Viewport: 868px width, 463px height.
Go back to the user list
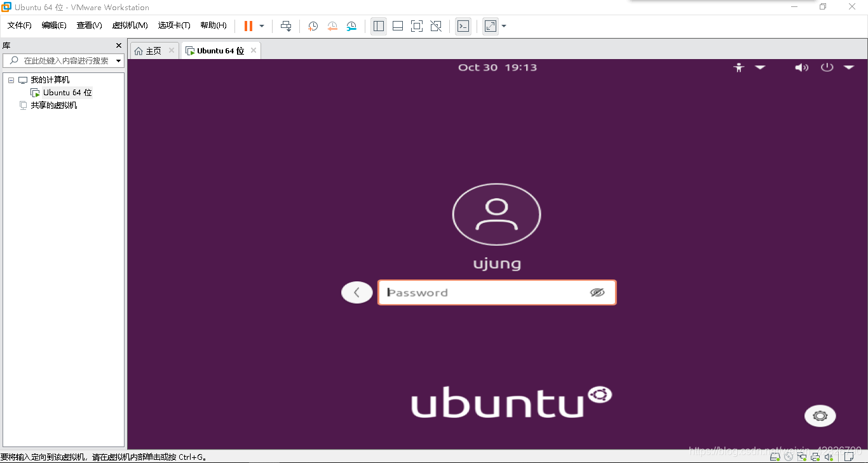coord(356,292)
